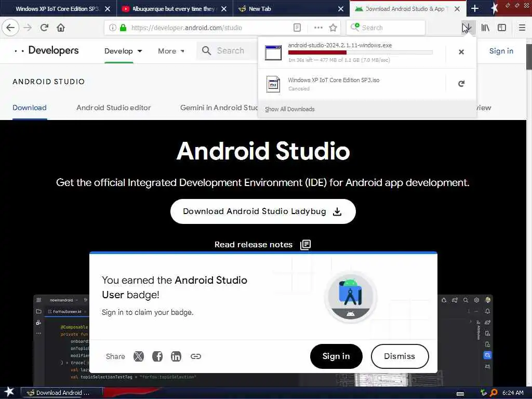Cancel the android-studio exe download
The height and width of the screenshot is (399, 532).
tap(461, 52)
